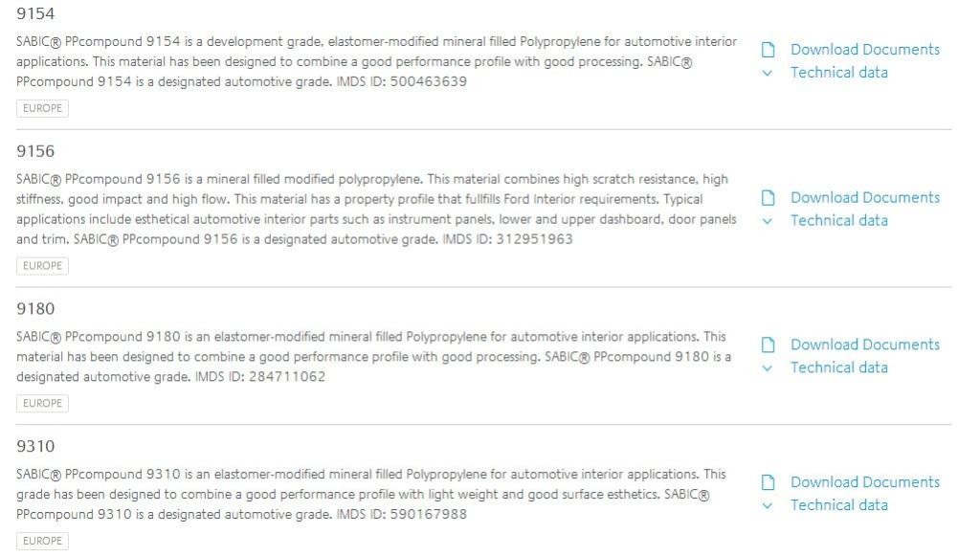Show Technical data text for 9180

pos(838,367)
